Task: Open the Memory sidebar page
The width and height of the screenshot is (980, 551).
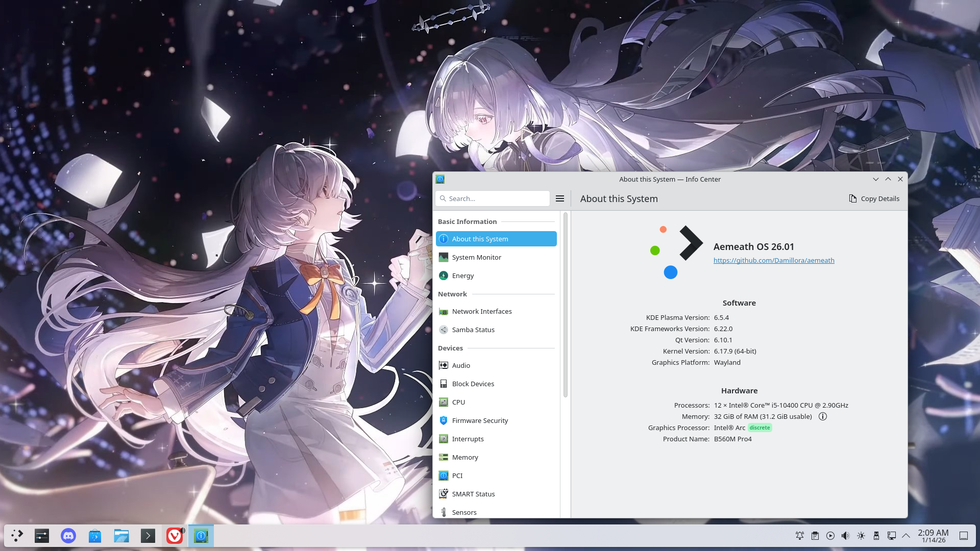Action: pyautogui.click(x=496, y=457)
